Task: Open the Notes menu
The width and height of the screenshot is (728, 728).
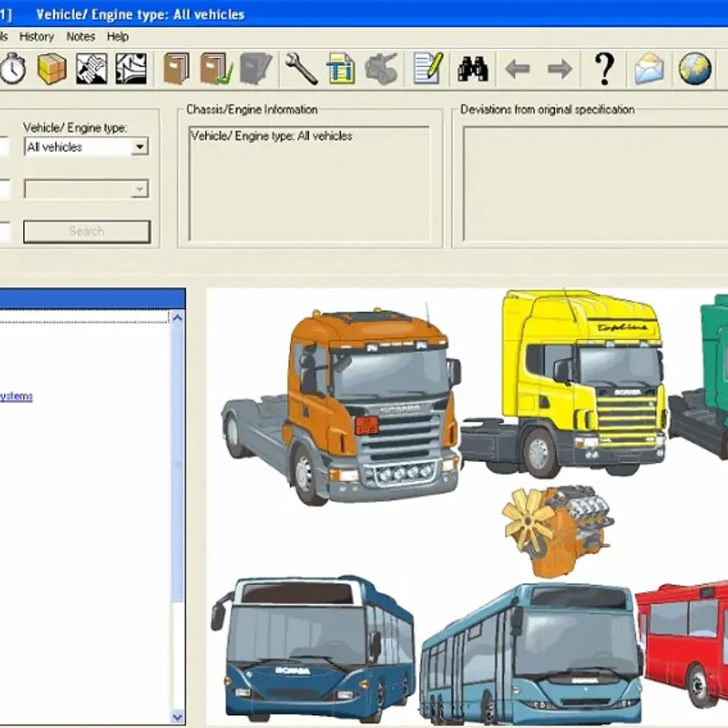Action: [x=81, y=36]
